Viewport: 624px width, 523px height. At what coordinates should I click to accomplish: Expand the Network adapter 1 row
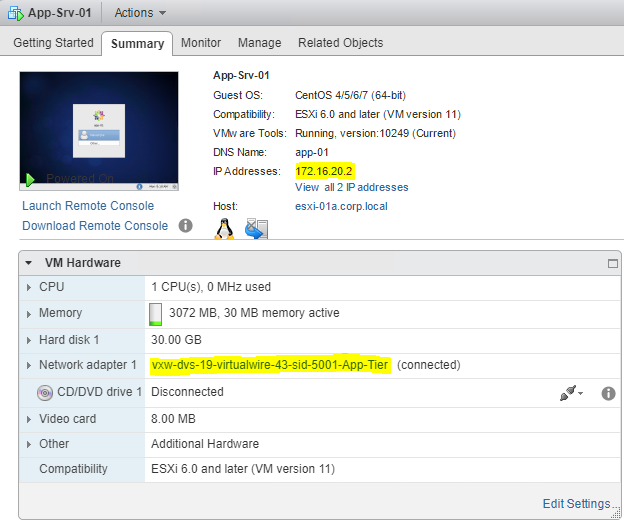coord(29,366)
